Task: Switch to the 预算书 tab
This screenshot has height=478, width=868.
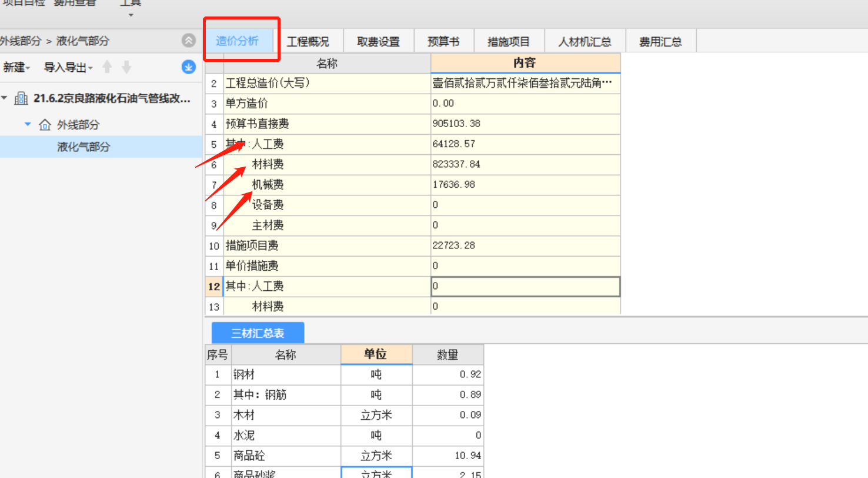Action: [x=444, y=41]
